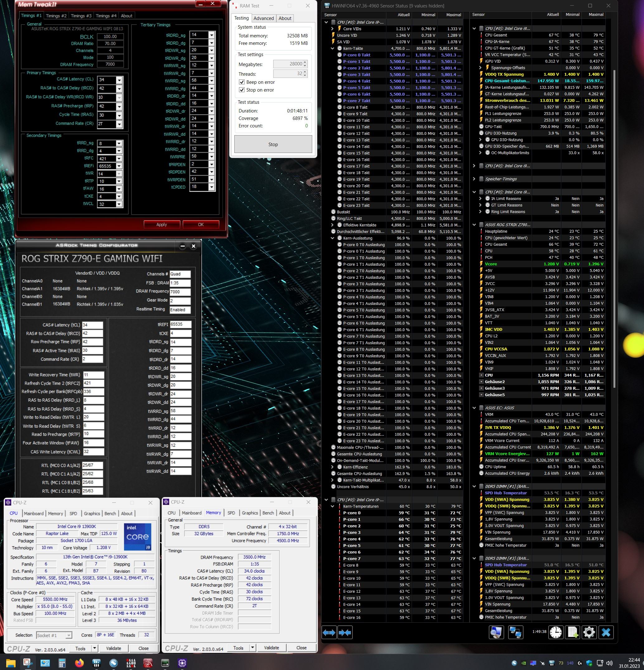
Task: Switch to Timings #4 tab in Mem TweakIt
Action: (x=106, y=16)
